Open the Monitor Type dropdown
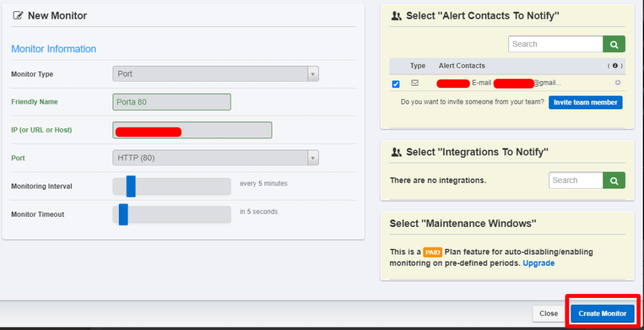Screen dimensions: 644x330 click(x=215, y=74)
